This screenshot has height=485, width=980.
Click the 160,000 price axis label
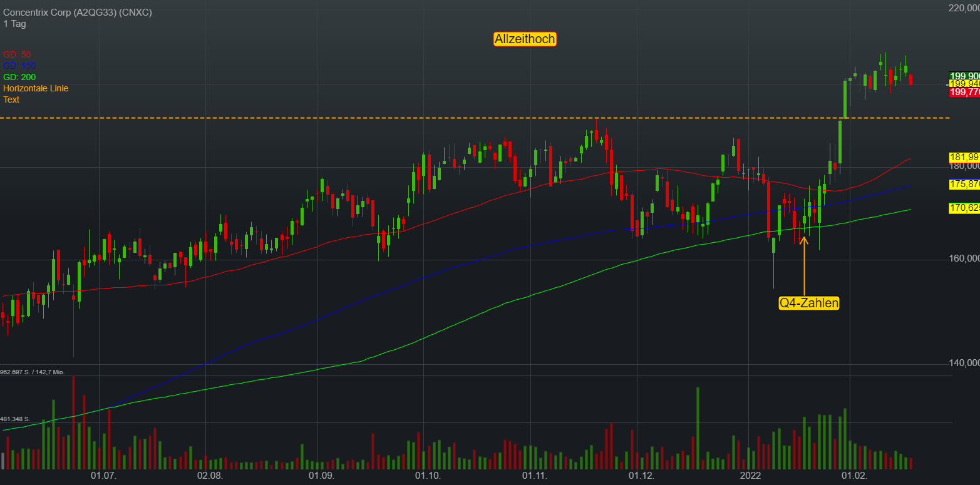coord(965,258)
